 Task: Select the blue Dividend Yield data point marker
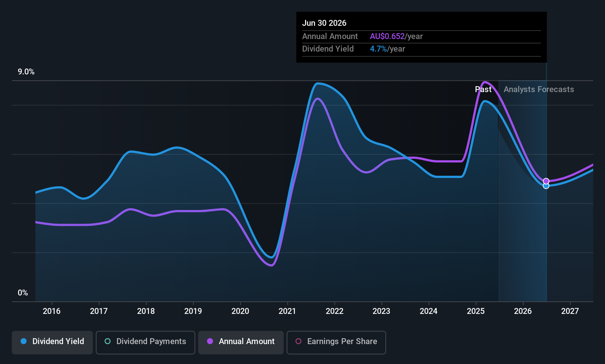(546, 186)
